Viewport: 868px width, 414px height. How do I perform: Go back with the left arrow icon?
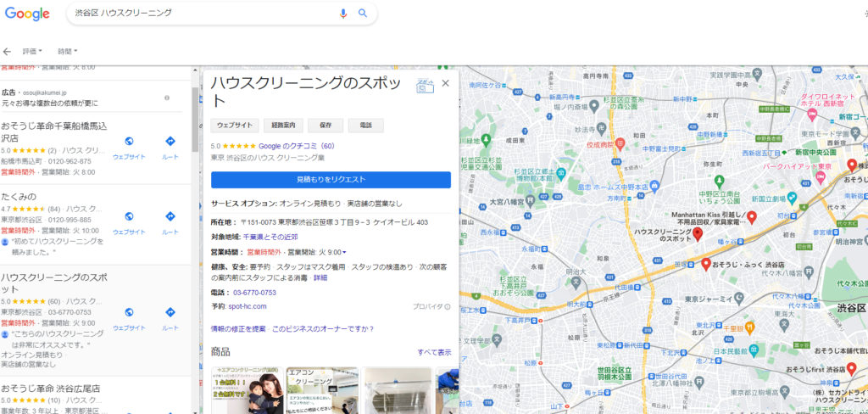(7, 52)
